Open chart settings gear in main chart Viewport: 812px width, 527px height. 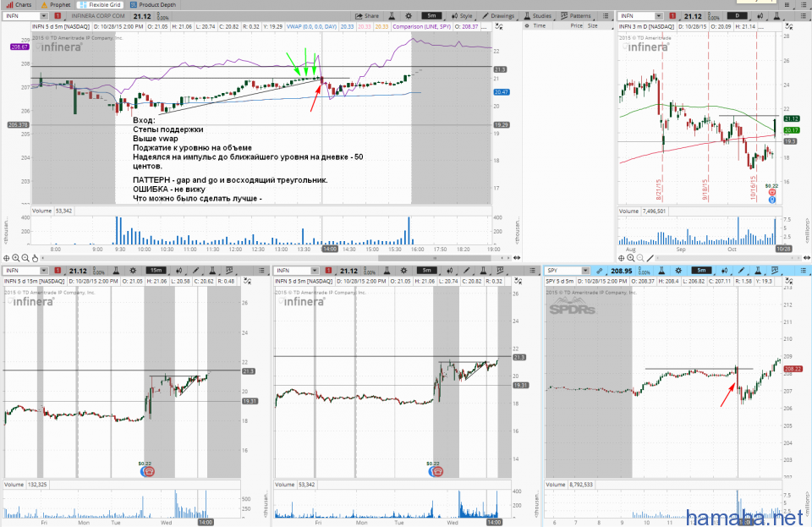point(408,16)
